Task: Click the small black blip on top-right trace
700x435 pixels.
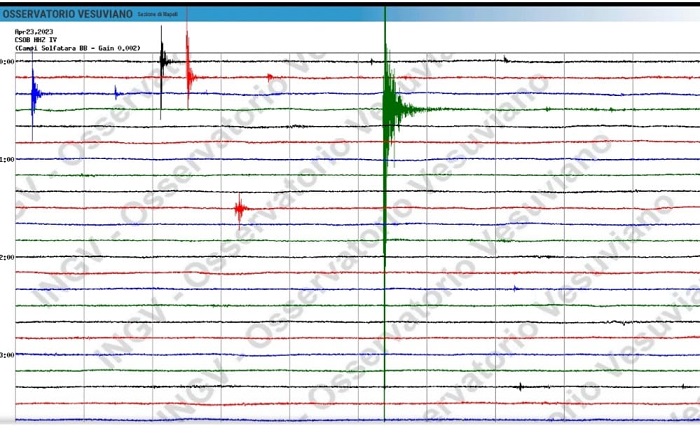Action: (x=506, y=60)
